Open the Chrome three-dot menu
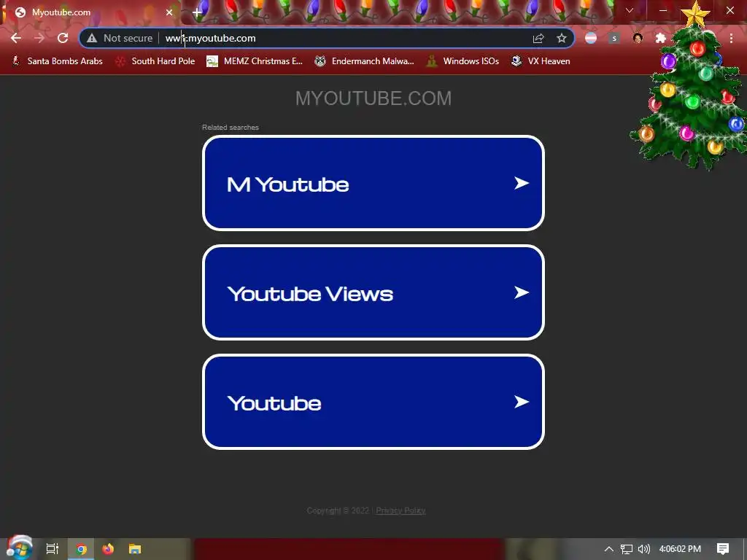 (731, 38)
